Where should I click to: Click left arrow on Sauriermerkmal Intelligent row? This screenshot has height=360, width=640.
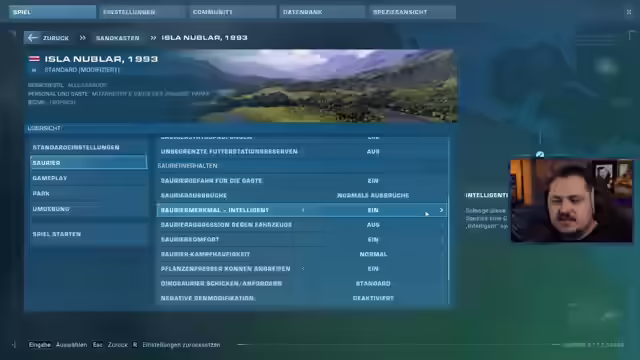(x=303, y=210)
